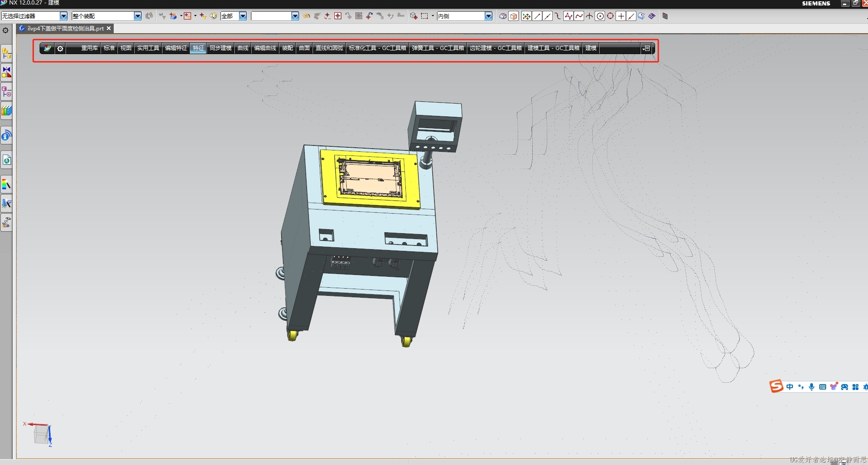Expand arrow beside red selection box icon
Screen dimensions: 868x465
195,16
